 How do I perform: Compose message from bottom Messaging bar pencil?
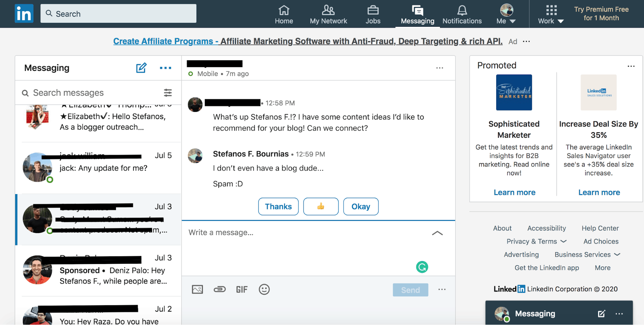click(x=601, y=314)
